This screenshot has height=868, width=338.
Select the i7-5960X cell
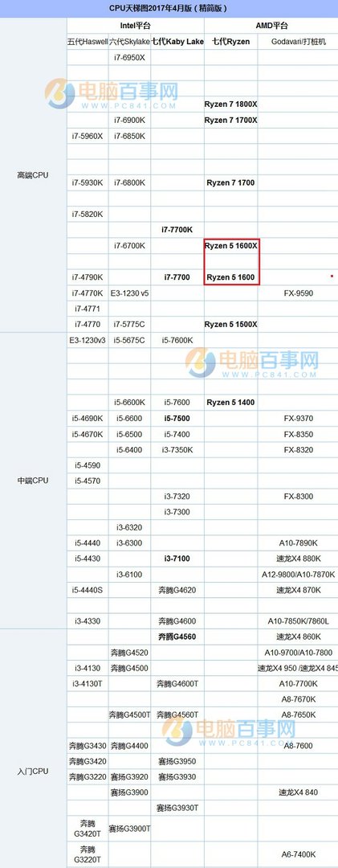pos(88,136)
